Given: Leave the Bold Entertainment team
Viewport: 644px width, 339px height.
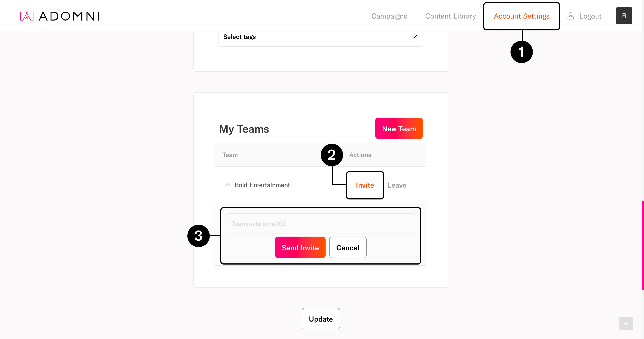Looking at the screenshot, I should click(x=397, y=185).
